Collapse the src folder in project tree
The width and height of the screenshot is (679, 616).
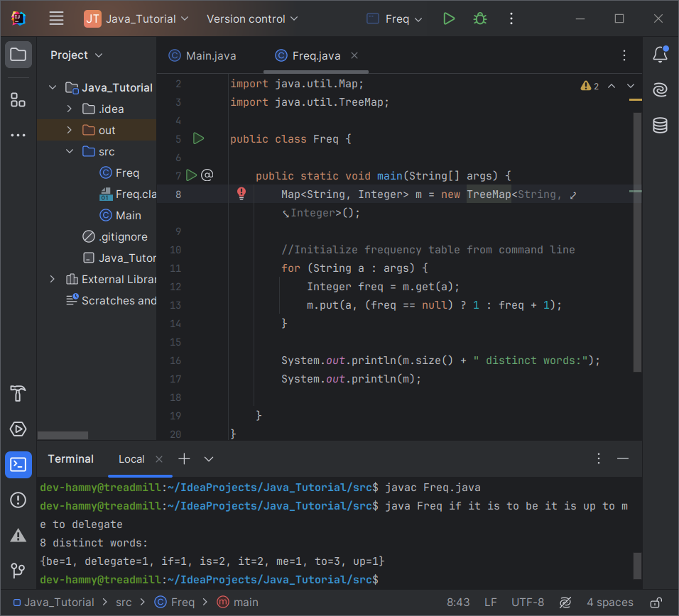(x=69, y=151)
